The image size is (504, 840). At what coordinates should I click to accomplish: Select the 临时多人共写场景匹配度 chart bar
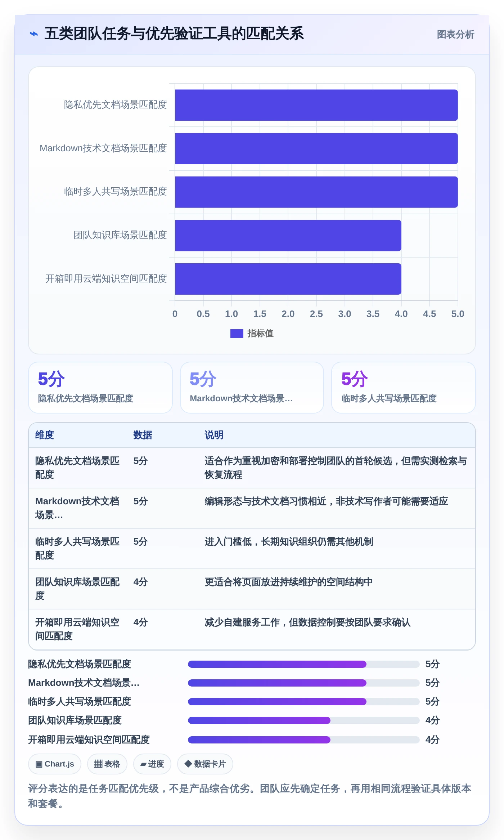click(316, 192)
